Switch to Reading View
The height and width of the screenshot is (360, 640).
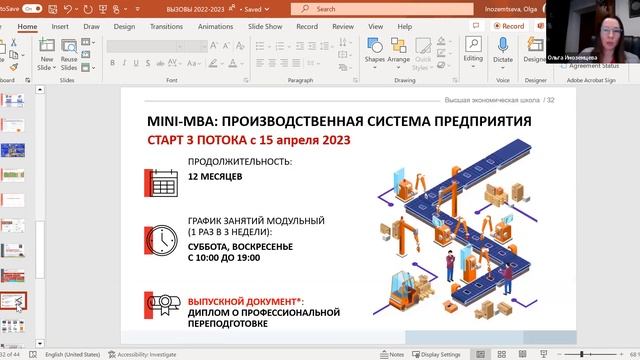522,354
